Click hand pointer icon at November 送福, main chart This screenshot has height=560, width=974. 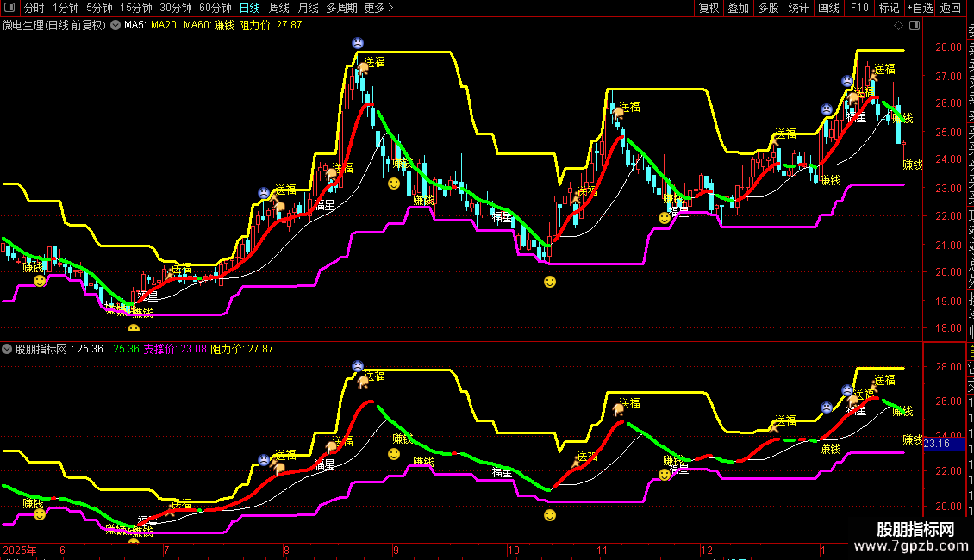point(618,113)
